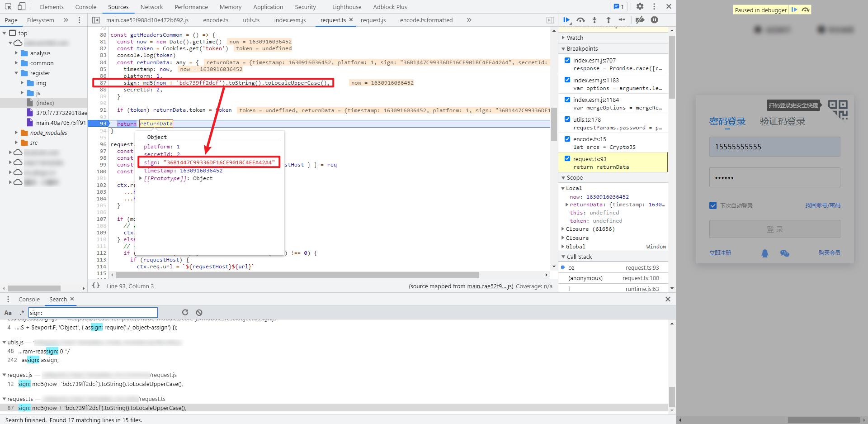Toggle pause on exceptions icon

point(654,20)
